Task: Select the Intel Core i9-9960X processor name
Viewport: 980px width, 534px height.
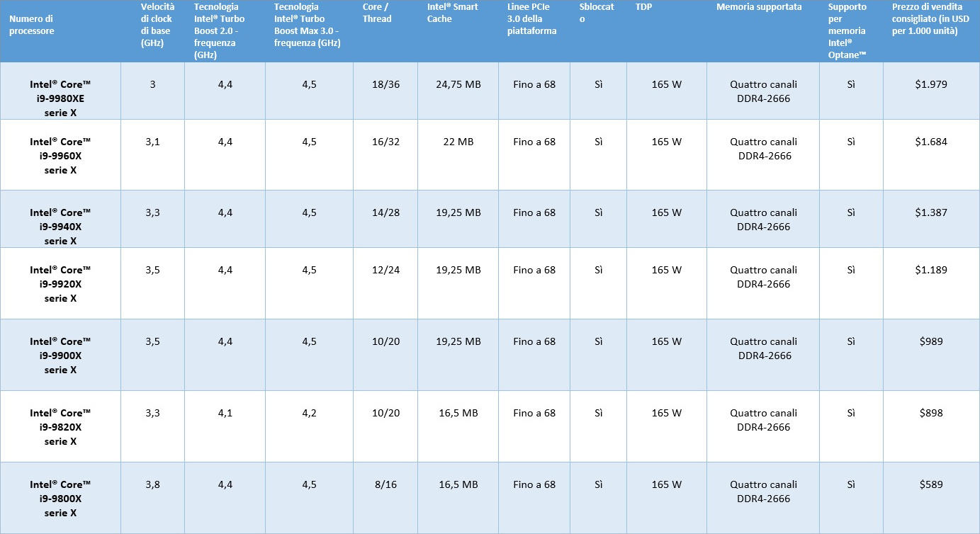Action: coord(60,156)
